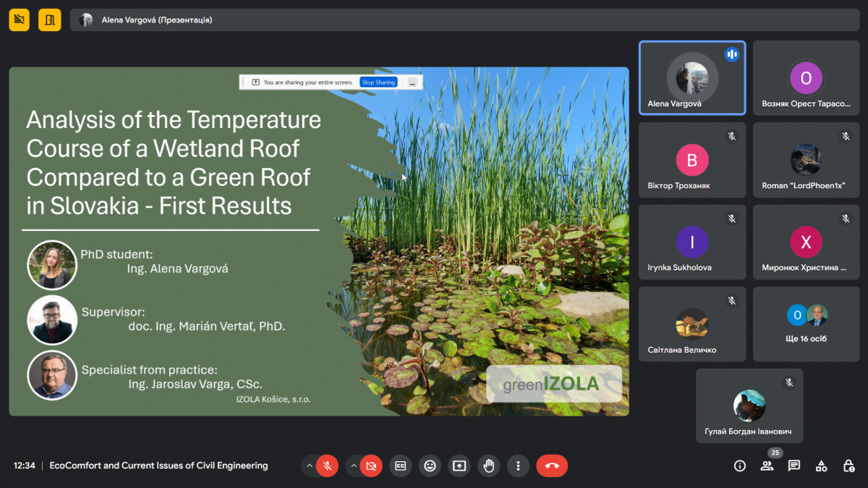This screenshot has height=488, width=868.
Task: Show the participants list panel
Action: pos(767,466)
